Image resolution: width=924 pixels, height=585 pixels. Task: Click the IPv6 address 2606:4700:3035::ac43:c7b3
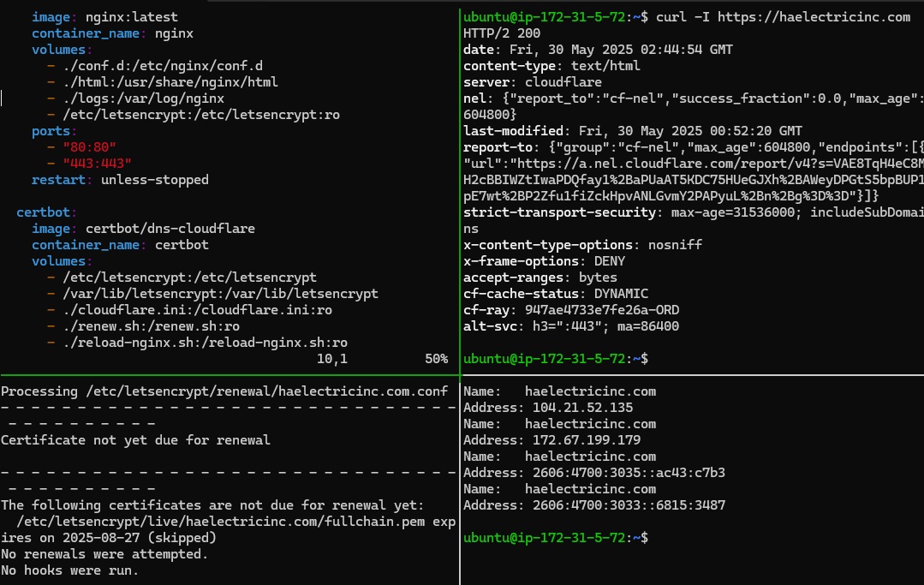629,473
